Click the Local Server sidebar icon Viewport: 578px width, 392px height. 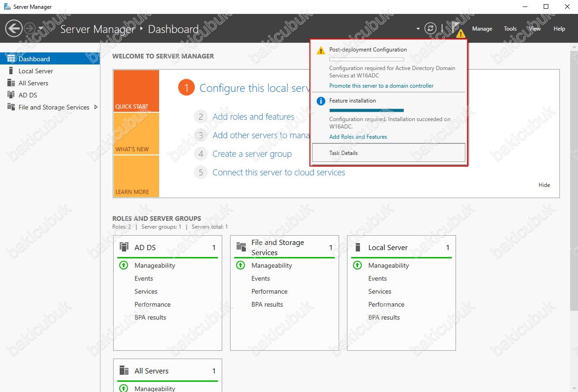[x=11, y=71]
